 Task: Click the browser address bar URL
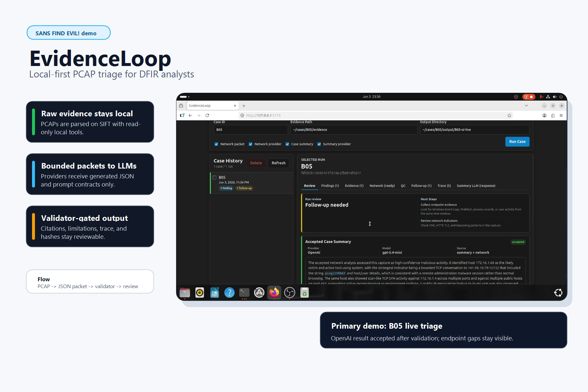tap(263, 115)
